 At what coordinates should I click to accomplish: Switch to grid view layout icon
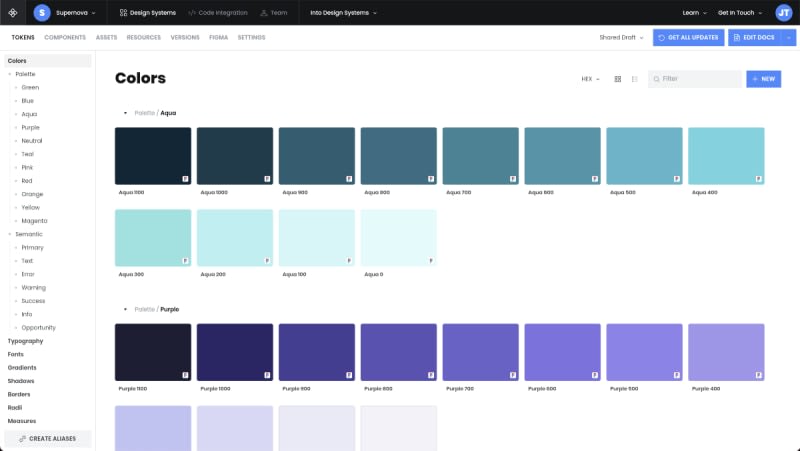coord(618,79)
